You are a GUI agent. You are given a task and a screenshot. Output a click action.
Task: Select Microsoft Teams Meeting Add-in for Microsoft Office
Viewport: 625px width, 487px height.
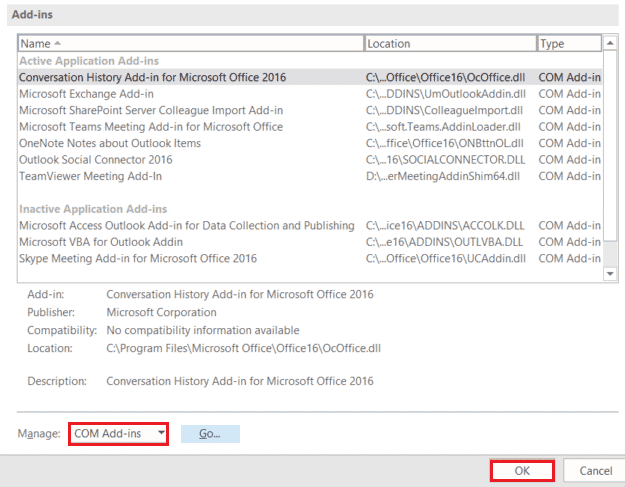[x=310, y=127]
